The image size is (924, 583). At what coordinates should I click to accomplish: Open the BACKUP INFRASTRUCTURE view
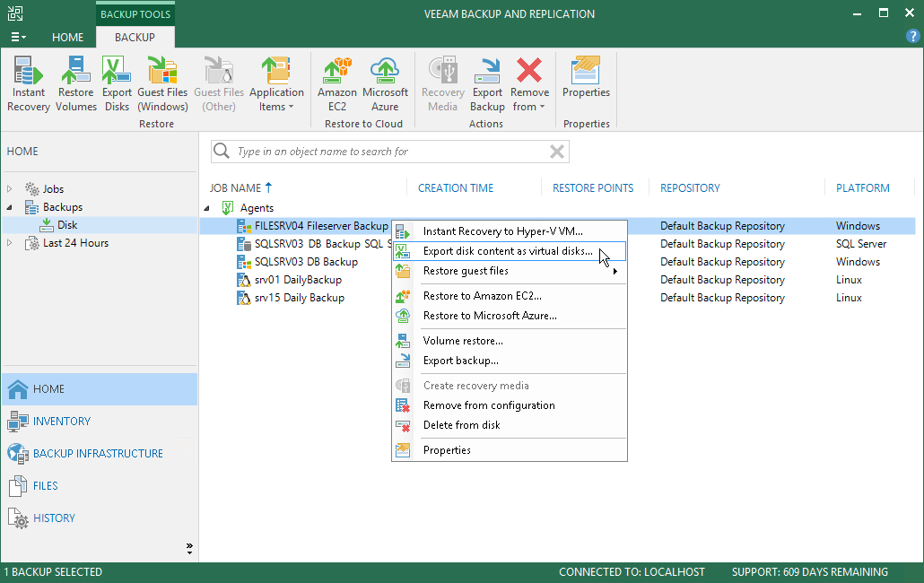click(100, 454)
